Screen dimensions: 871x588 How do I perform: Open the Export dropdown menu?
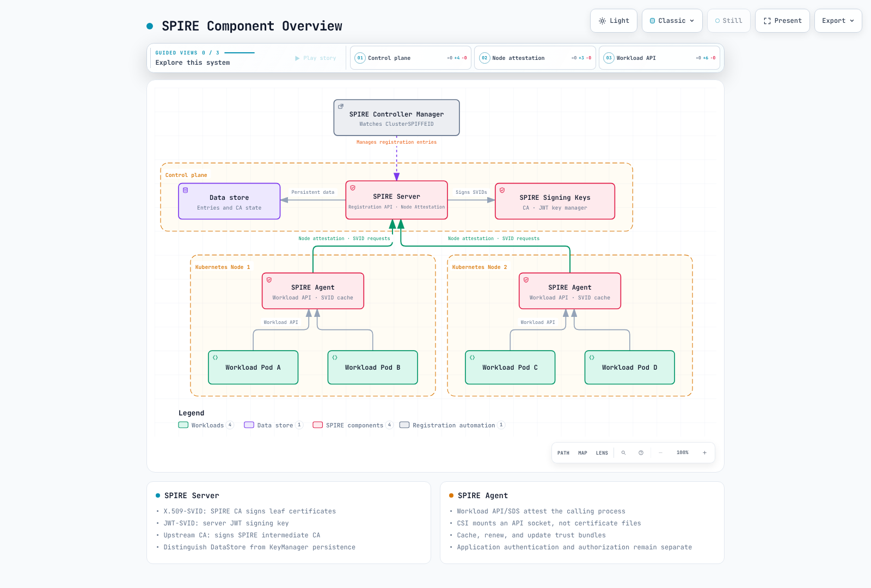tap(838, 21)
